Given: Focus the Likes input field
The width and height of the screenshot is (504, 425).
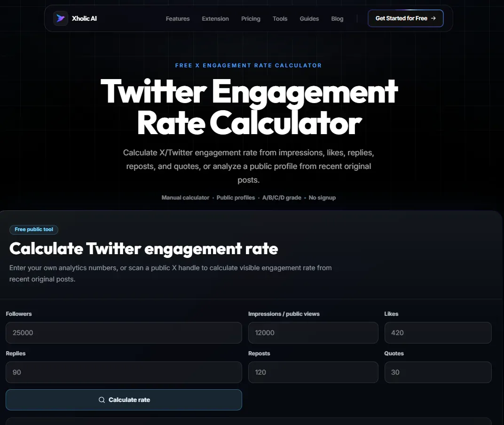Looking at the screenshot, I should tap(438, 333).
